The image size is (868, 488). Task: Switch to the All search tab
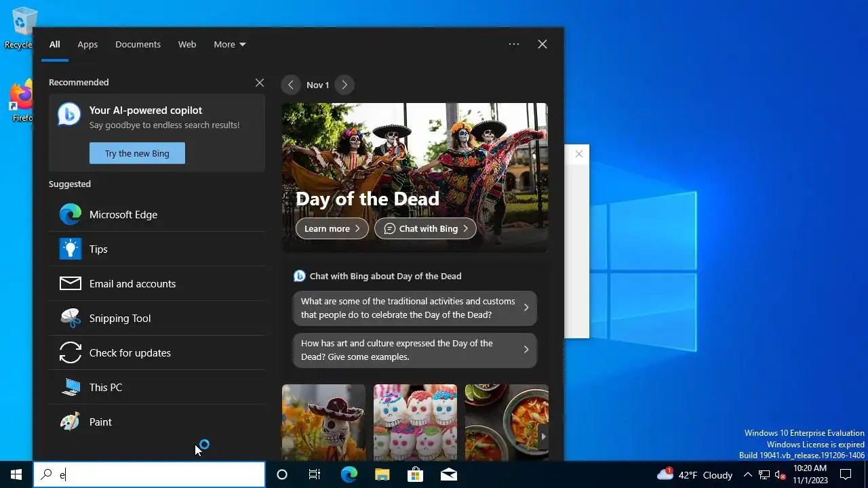point(55,44)
